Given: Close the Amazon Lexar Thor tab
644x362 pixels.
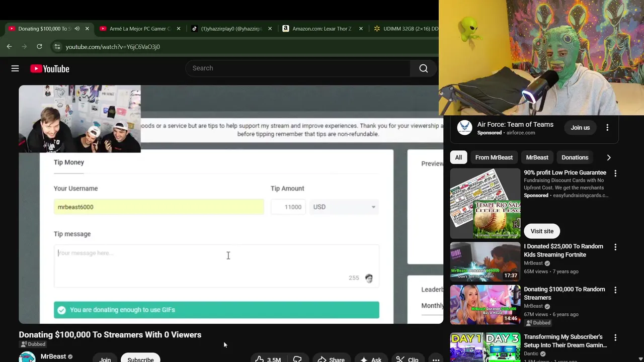Looking at the screenshot, I should pos(361,29).
